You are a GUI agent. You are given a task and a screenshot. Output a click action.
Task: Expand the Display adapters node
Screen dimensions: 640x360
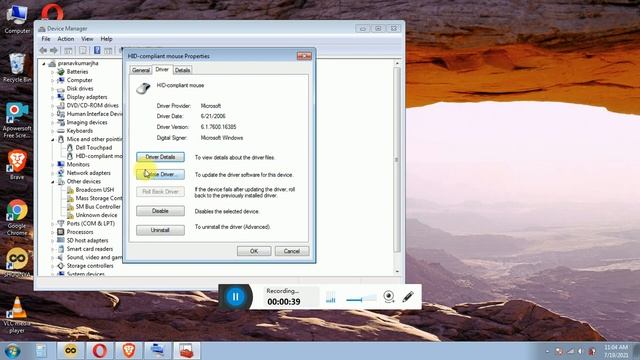53,97
